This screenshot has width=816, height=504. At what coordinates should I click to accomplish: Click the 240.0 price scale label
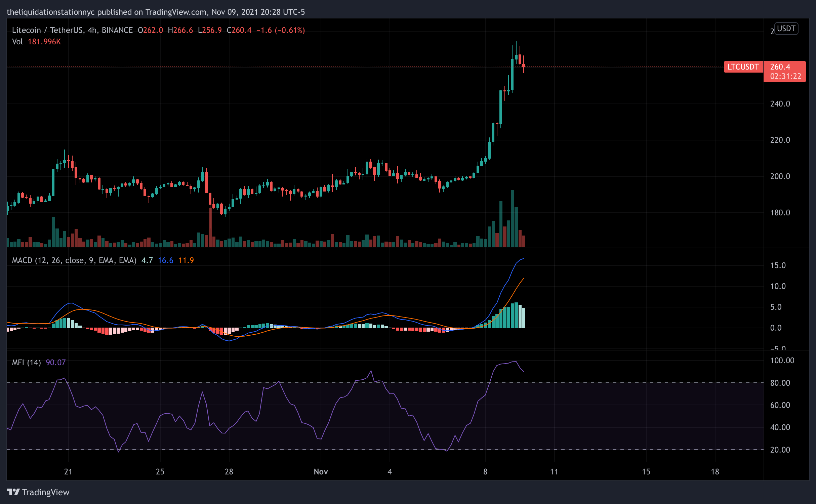(x=780, y=104)
